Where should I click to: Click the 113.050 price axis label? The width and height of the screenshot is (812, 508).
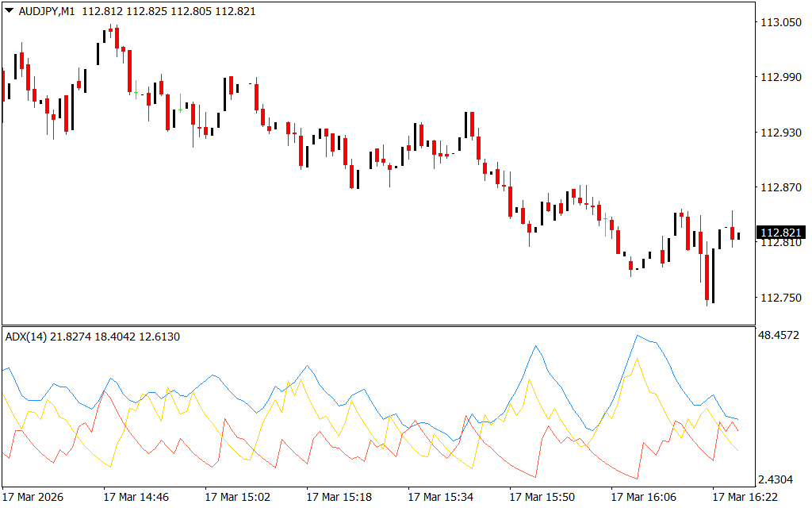(780, 23)
